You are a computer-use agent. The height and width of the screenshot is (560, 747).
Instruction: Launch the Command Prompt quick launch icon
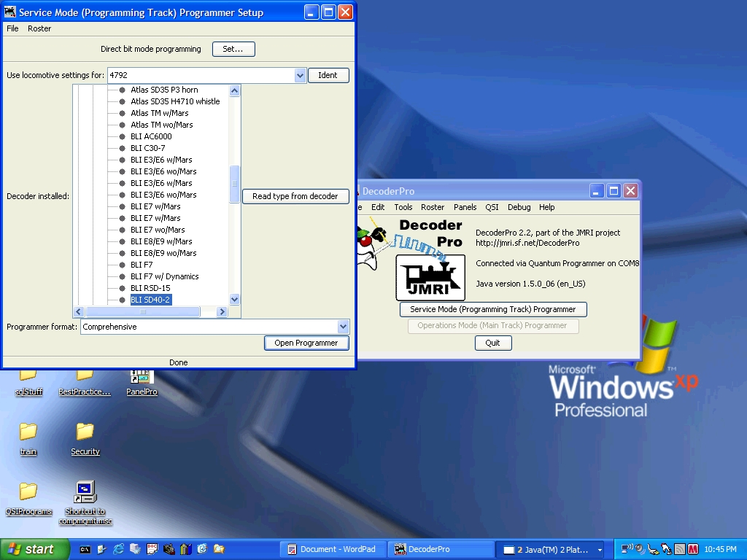click(85, 549)
